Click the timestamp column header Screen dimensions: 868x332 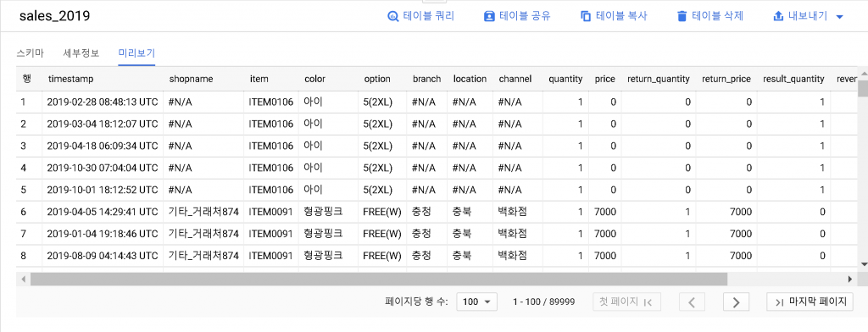coord(71,79)
